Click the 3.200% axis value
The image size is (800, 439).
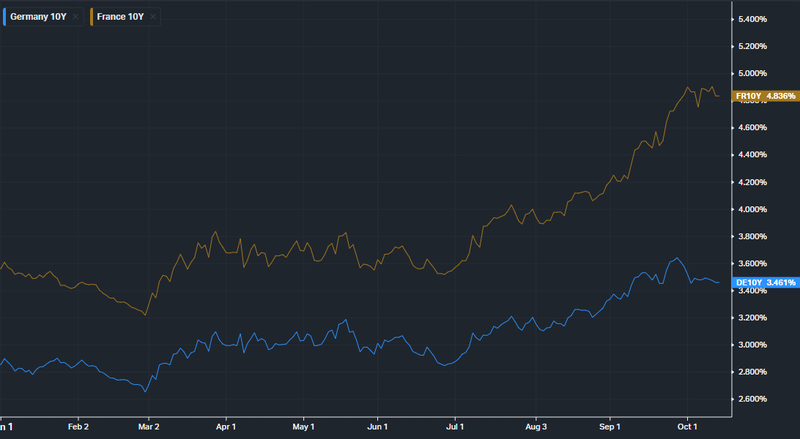752,318
